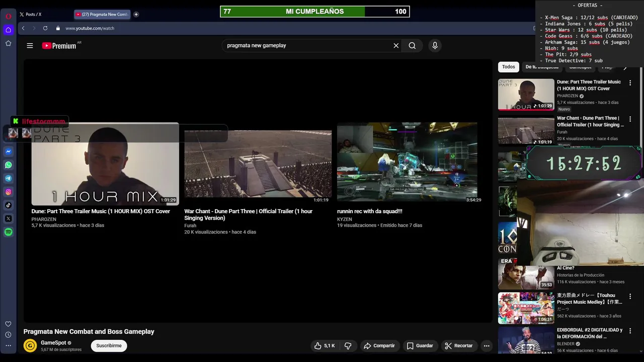This screenshot has width=644, height=362.
Task: Open the PHAROZEN channel name under end-screen video
Action: 44,220
